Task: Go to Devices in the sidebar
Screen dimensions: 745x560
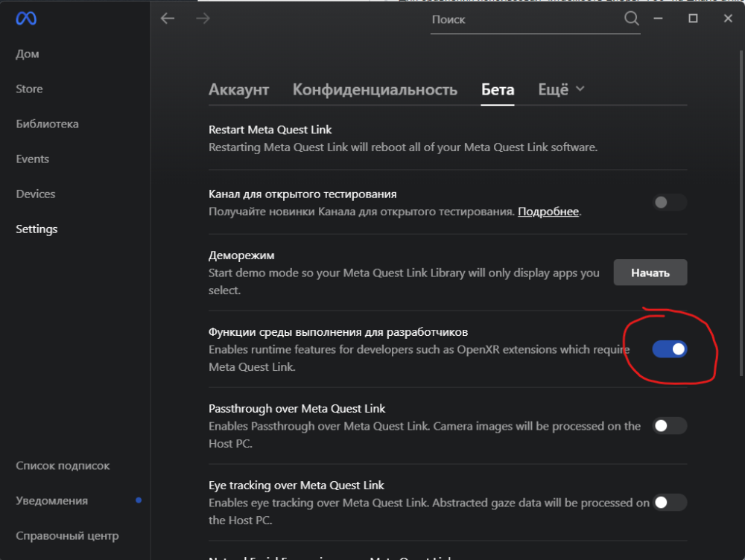Action: [36, 194]
